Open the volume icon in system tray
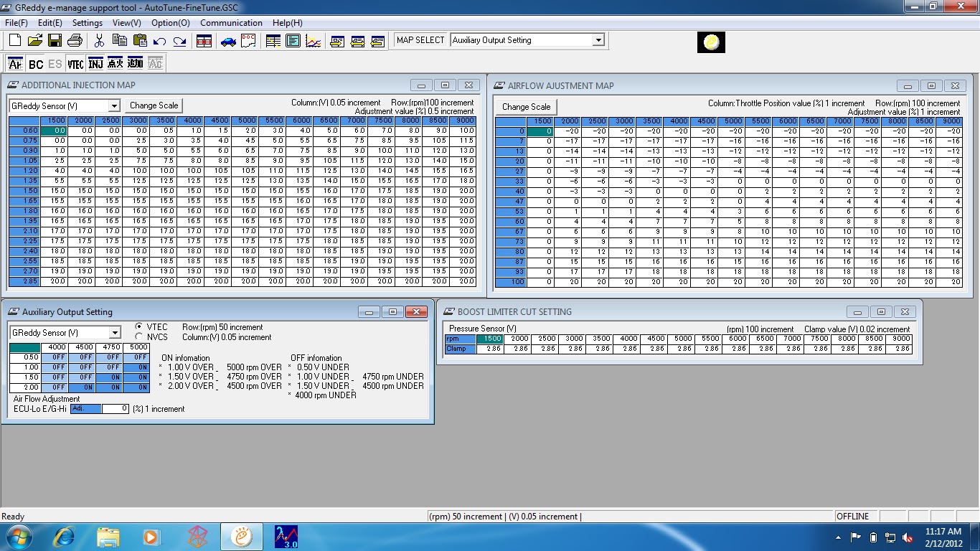The image size is (980, 551). (x=908, y=537)
